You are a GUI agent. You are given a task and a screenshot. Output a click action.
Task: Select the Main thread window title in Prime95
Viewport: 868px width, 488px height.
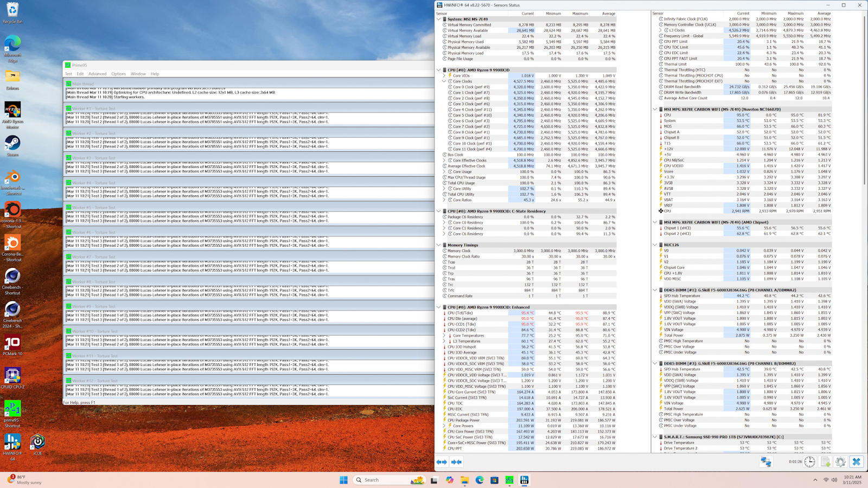(x=249, y=84)
